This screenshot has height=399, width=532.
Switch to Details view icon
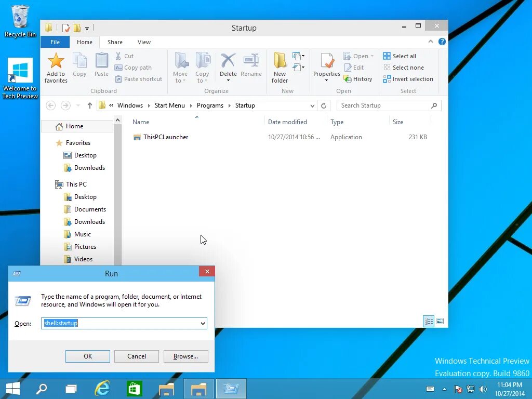click(429, 321)
